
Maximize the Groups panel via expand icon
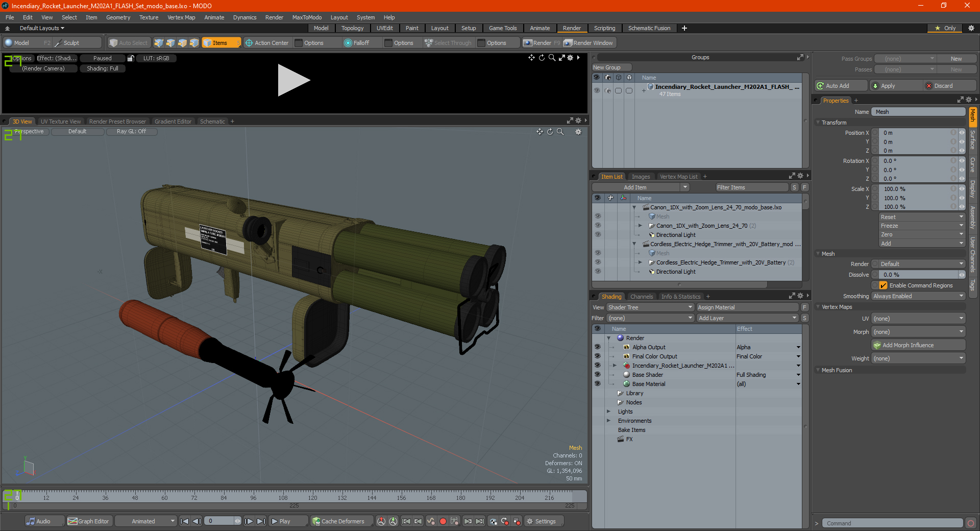tap(800, 57)
